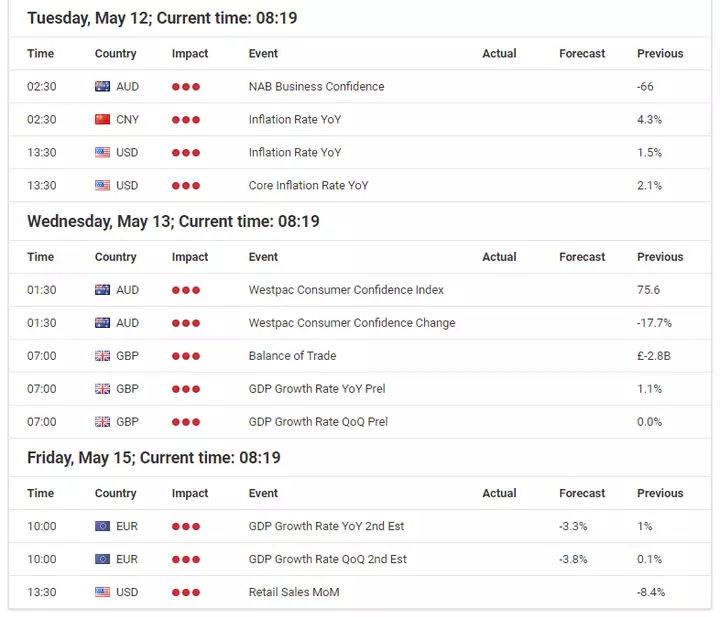Click the UK flag beside Balance of Trade

[102, 356]
